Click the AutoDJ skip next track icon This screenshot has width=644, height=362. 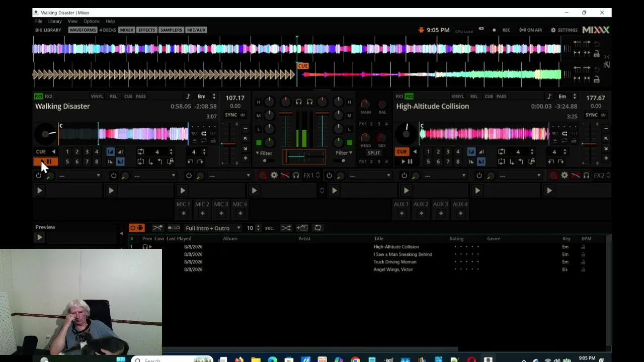(174, 228)
